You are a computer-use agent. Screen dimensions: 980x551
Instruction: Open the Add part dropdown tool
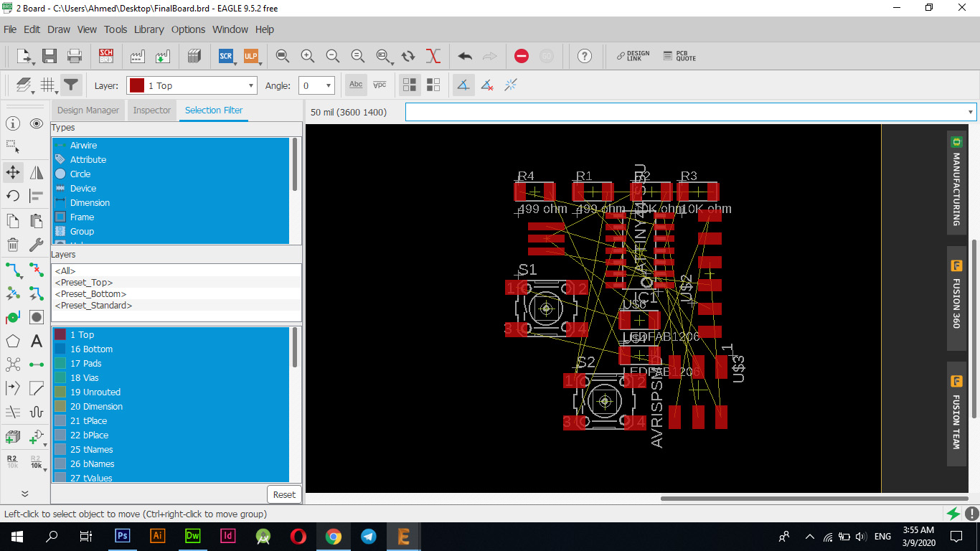coord(37,435)
